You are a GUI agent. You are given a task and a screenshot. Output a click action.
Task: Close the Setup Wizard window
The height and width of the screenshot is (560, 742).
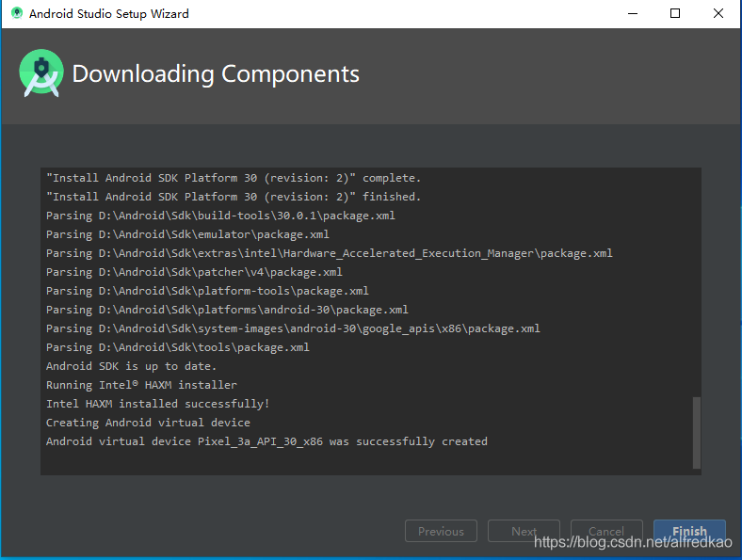tap(718, 14)
